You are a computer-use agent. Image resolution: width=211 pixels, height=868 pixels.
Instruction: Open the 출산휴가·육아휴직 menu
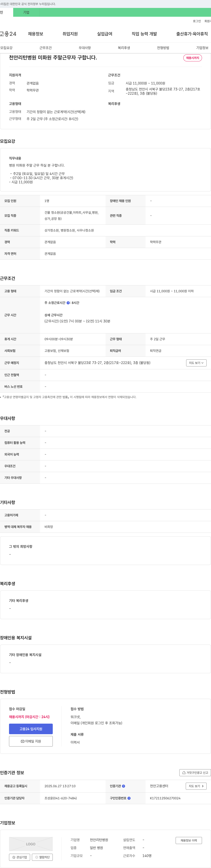point(192,34)
